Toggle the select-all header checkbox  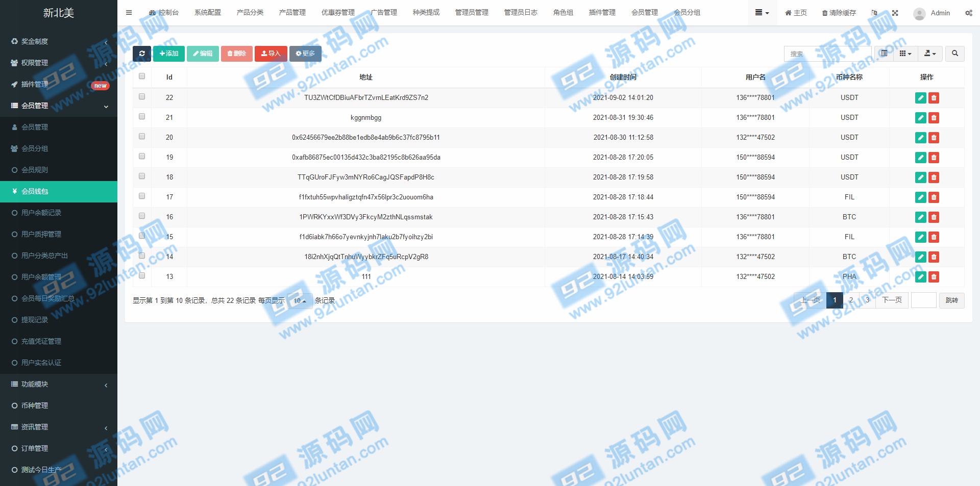click(x=142, y=76)
